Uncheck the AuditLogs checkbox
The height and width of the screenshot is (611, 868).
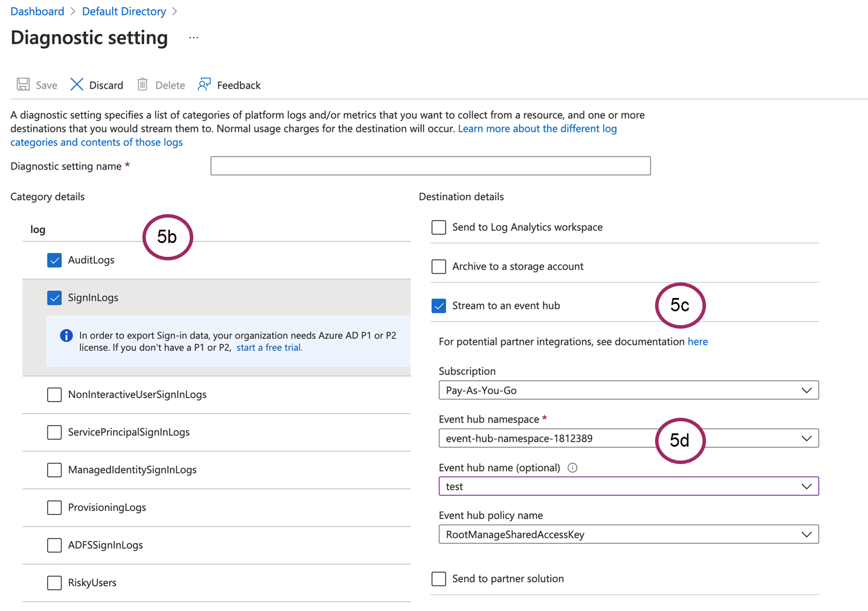pyautogui.click(x=54, y=260)
